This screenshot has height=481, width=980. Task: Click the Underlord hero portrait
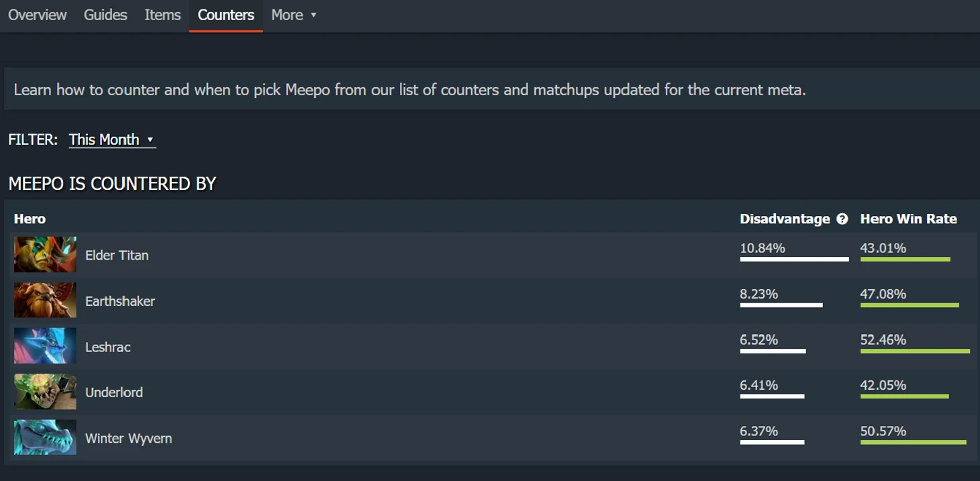(x=45, y=392)
